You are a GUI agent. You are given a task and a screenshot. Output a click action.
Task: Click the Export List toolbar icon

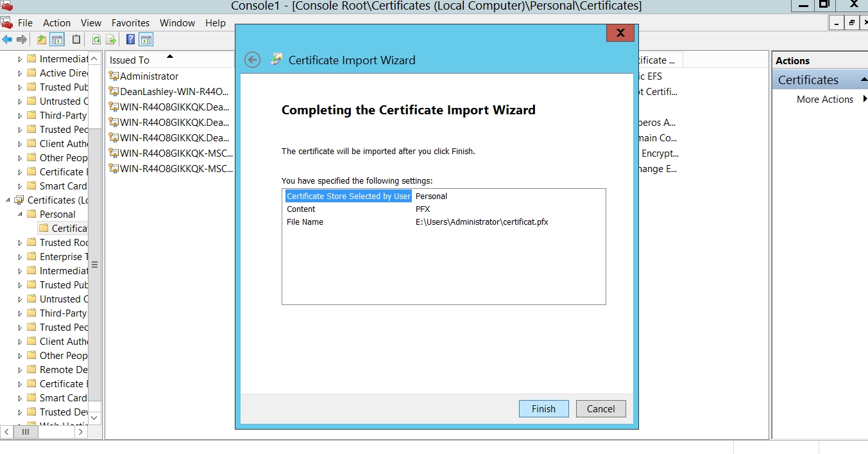tap(111, 40)
